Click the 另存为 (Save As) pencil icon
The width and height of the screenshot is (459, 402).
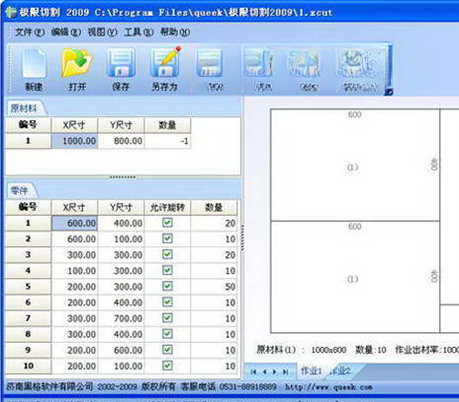point(165,69)
